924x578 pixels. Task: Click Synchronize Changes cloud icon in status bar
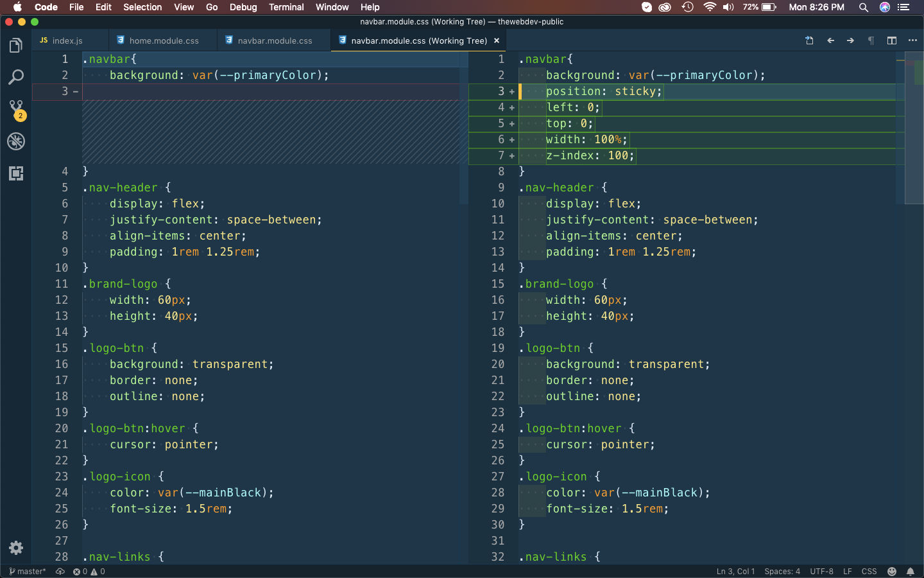pyautogui.click(x=60, y=572)
